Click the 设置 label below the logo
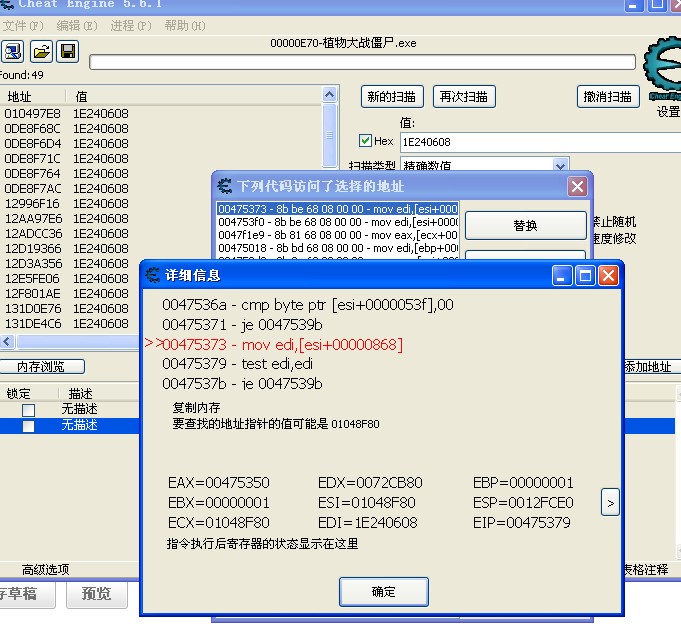681x628 pixels. tap(668, 112)
